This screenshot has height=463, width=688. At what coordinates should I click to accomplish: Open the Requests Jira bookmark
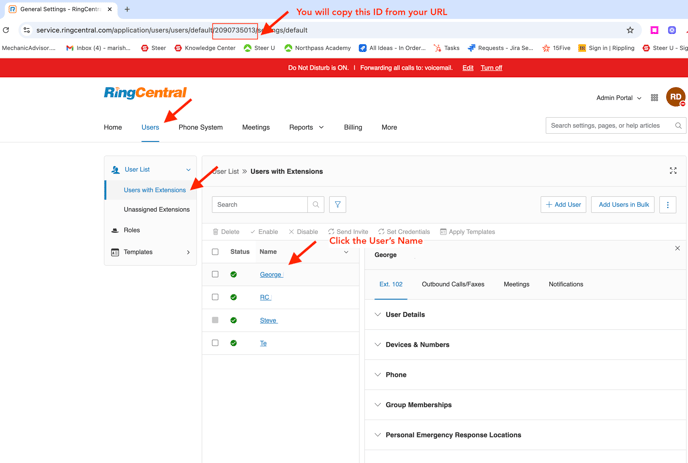(x=500, y=48)
